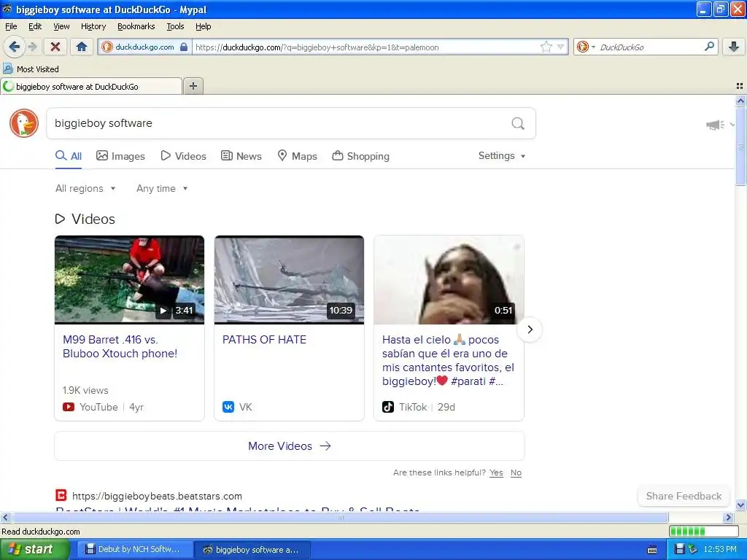747x560 pixels.
Task: Click the floppy disk system tray icon
Action: [679, 549]
